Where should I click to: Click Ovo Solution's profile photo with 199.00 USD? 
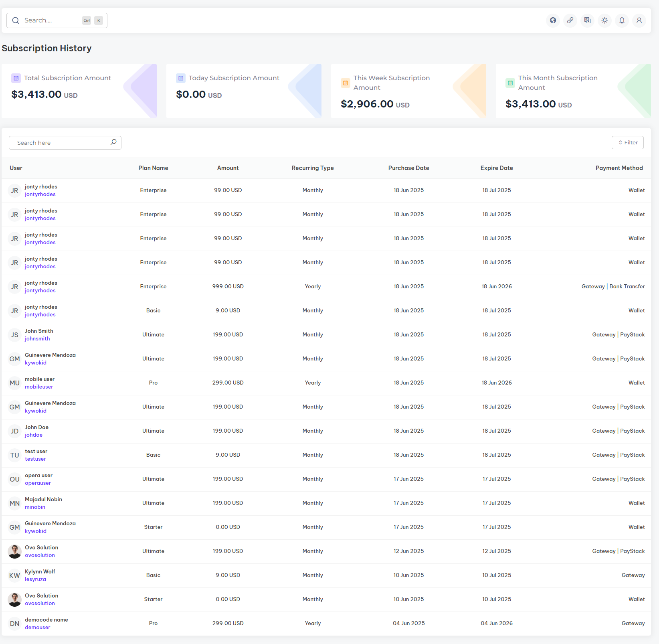[15, 551]
